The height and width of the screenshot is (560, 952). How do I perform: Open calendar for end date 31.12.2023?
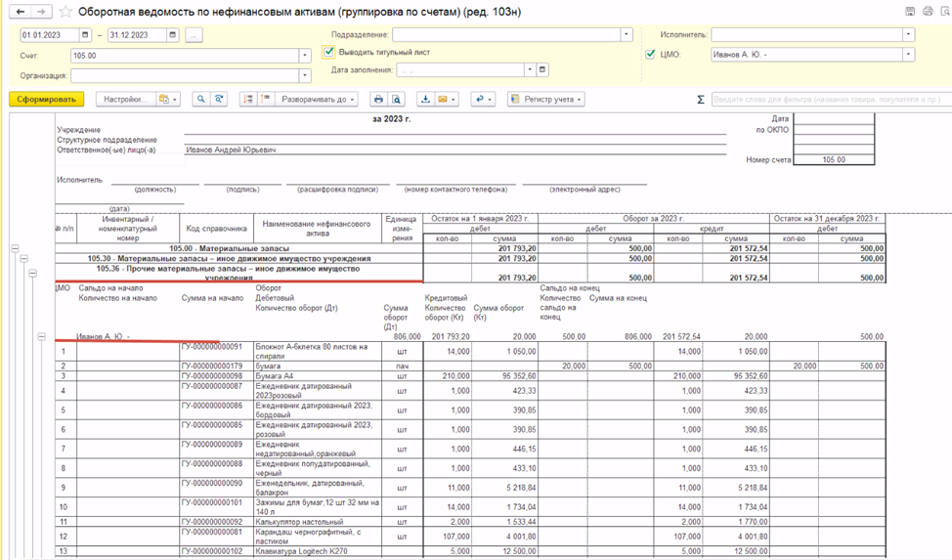pos(173,35)
